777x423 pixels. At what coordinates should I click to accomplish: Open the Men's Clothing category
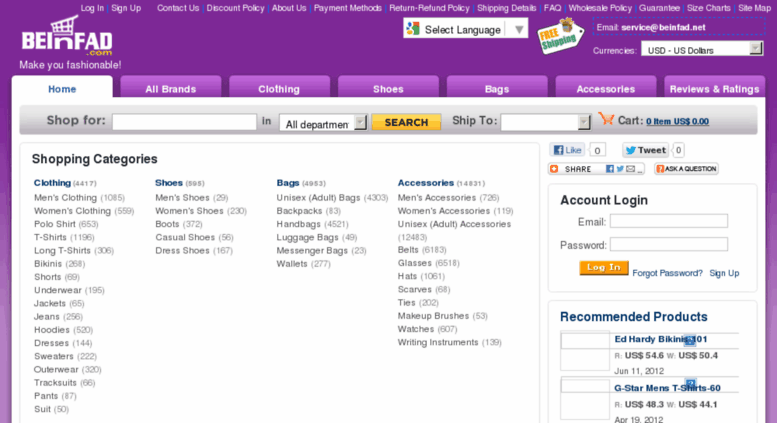65,198
